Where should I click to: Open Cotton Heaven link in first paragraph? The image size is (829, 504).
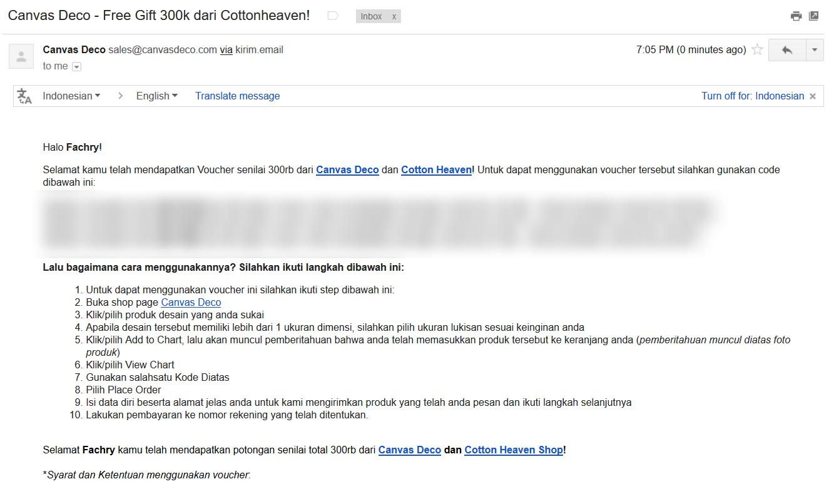(x=436, y=170)
